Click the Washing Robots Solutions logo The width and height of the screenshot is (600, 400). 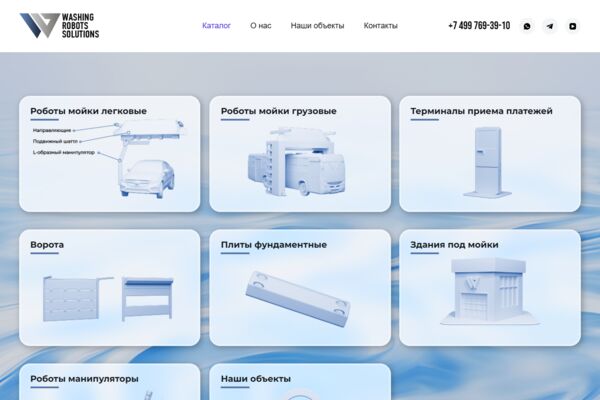(x=59, y=26)
